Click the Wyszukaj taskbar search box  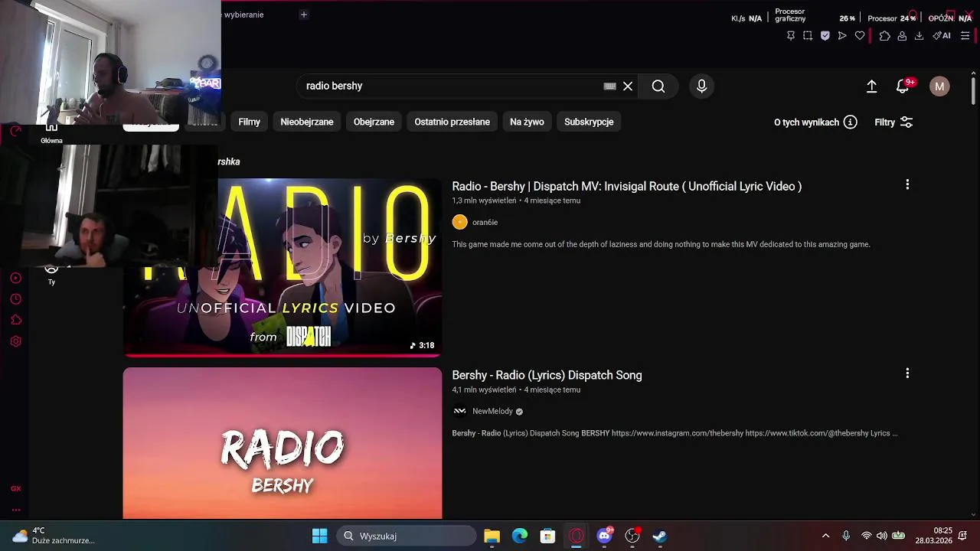pos(407,536)
